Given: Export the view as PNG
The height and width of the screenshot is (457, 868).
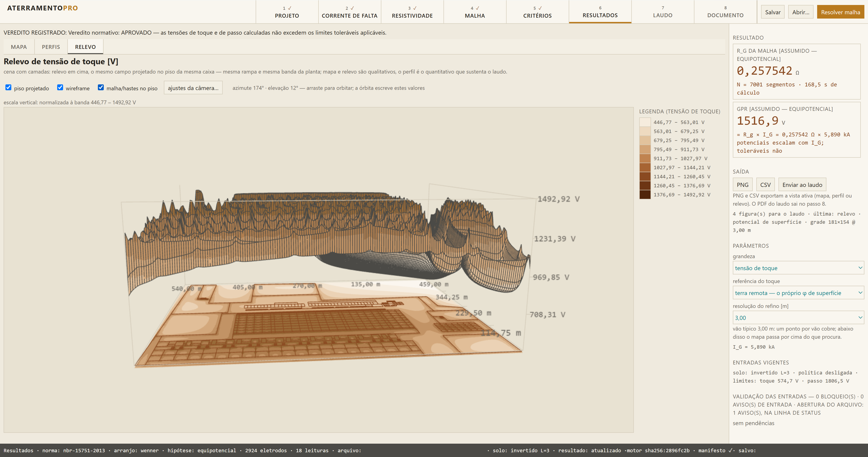Looking at the screenshot, I should (x=742, y=184).
